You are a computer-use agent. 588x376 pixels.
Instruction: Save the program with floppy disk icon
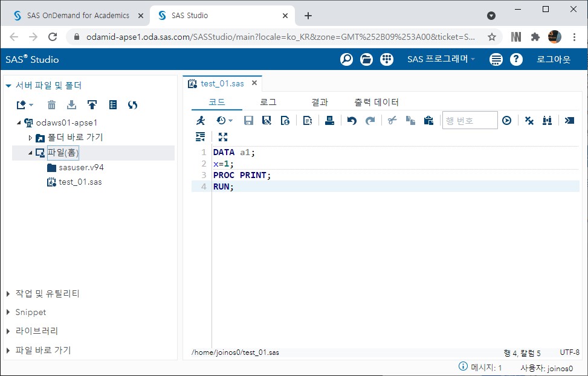pos(248,121)
